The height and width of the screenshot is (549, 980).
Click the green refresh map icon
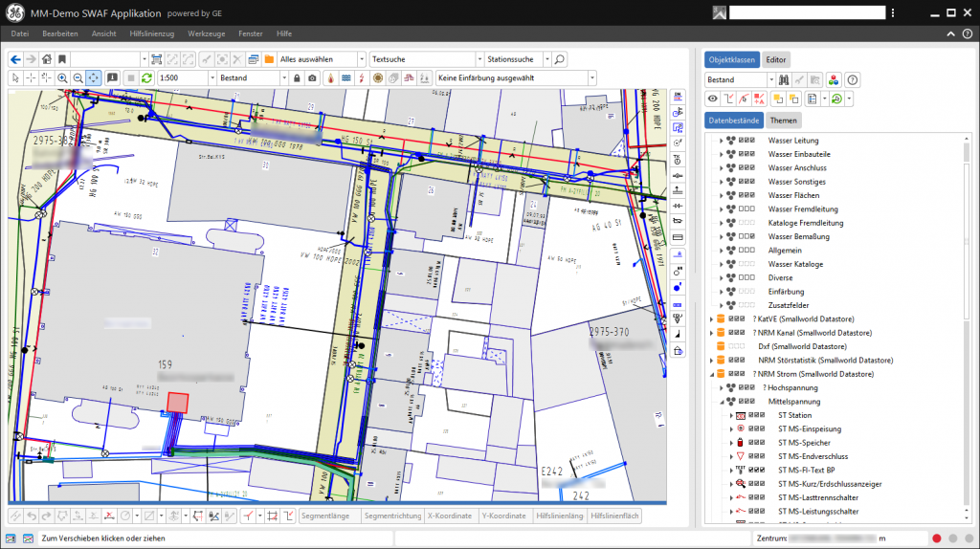pos(146,77)
